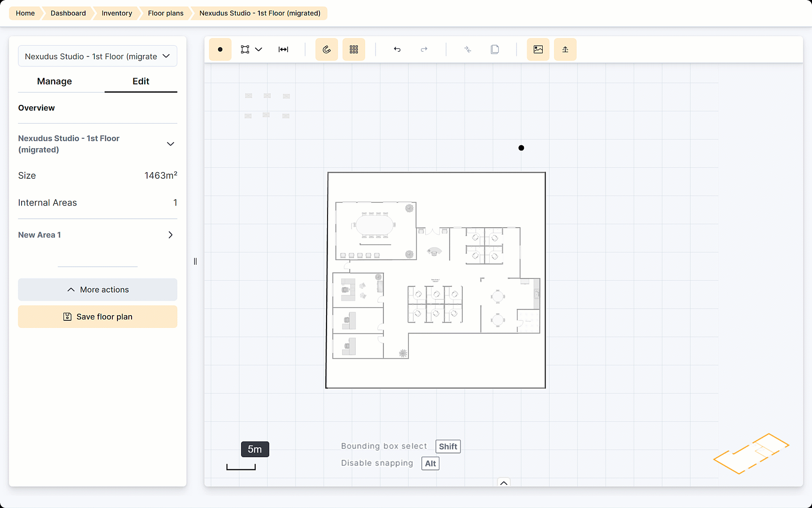Click the Alt key hint
This screenshot has width=812, height=508.
click(x=430, y=463)
